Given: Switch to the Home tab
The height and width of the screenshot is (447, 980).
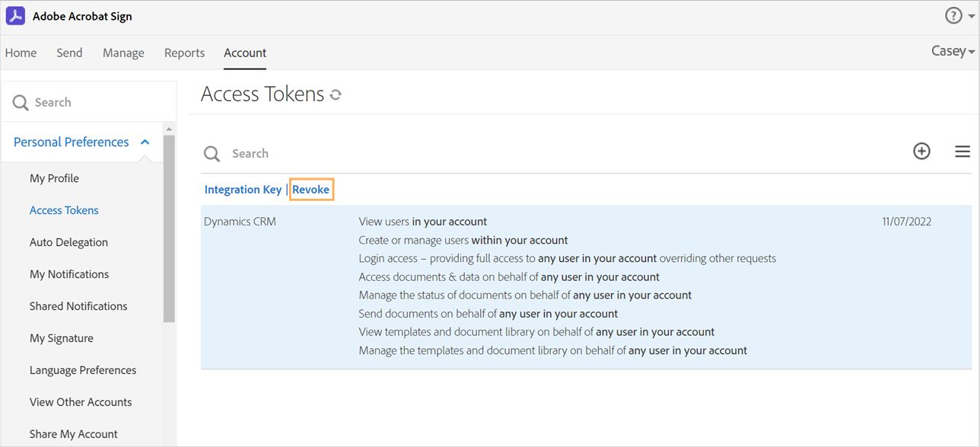Looking at the screenshot, I should 21,53.
